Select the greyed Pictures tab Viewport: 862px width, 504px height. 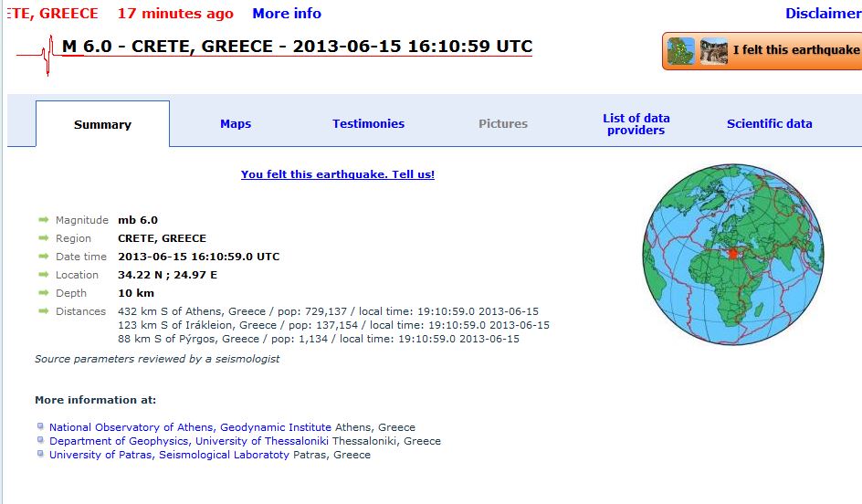coord(503,123)
